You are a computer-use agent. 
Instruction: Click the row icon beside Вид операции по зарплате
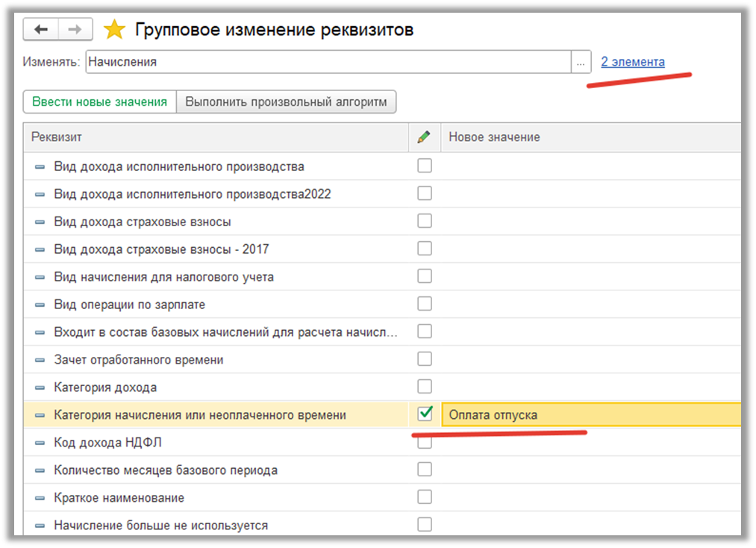40,305
